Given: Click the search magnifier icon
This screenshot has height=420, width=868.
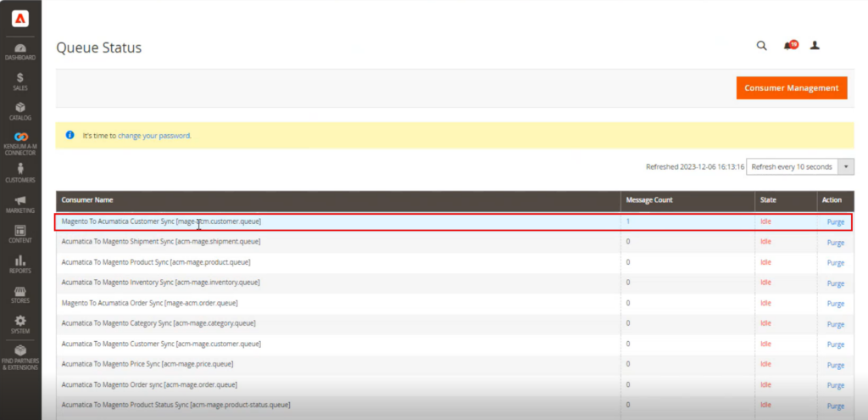Looking at the screenshot, I should [x=762, y=46].
